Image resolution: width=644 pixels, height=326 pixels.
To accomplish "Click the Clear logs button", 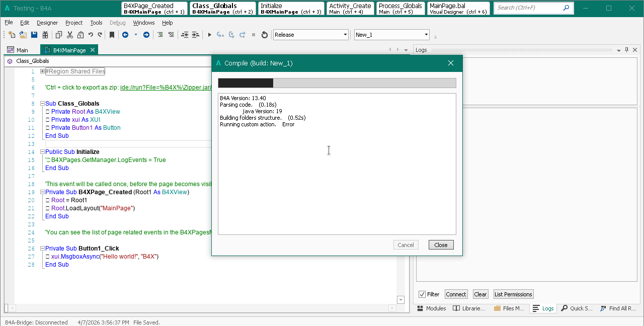I will pyautogui.click(x=480, y=294).
